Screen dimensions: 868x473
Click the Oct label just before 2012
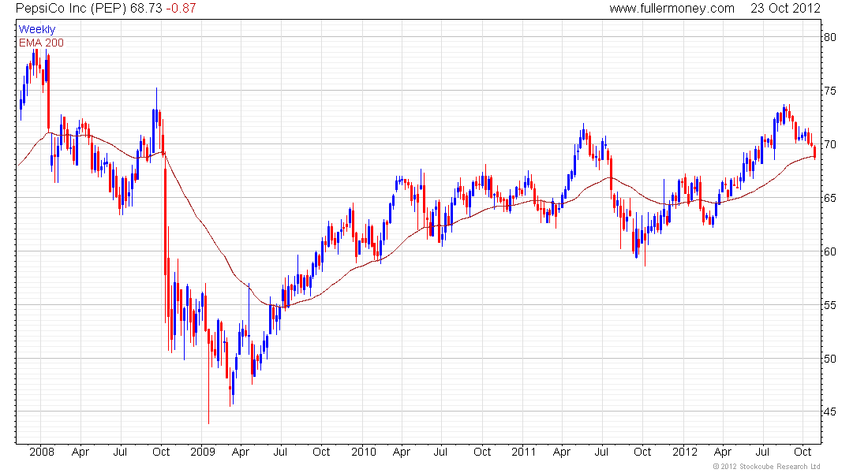[x=642, y=452]
